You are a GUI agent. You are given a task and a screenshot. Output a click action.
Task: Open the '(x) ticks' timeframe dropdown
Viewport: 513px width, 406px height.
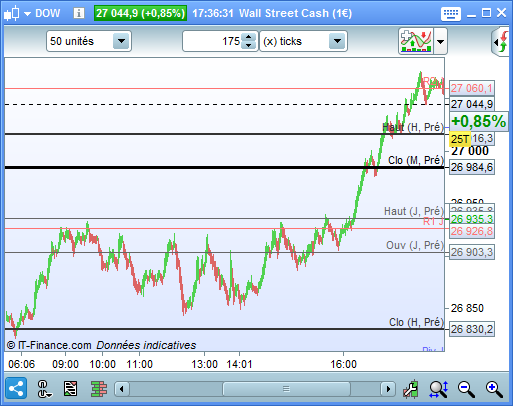point(303,41)
